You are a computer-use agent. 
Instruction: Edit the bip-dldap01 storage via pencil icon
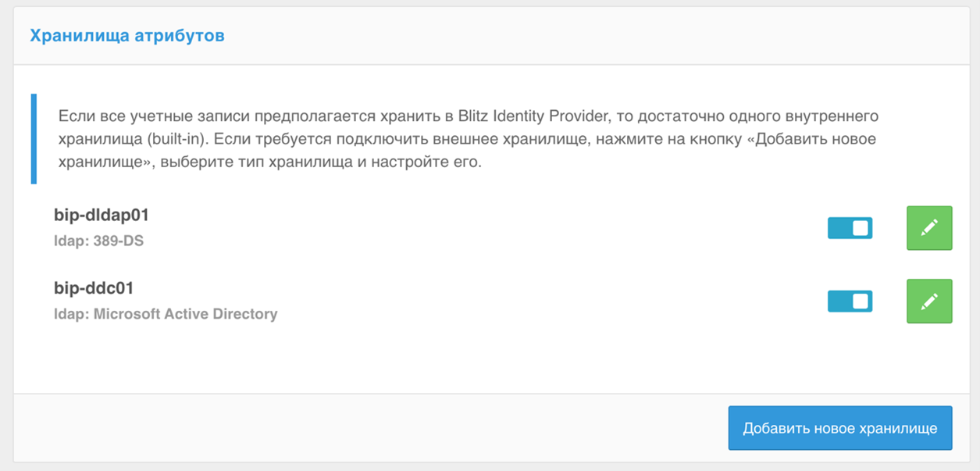coord(929,228)
